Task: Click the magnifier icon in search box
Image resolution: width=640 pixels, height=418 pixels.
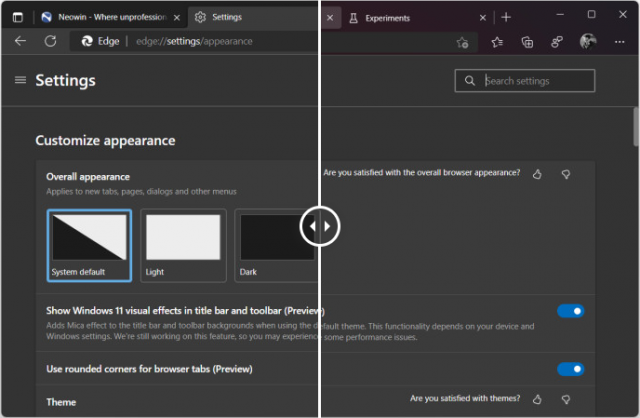Action: pyautogui.click(x=470, y=80)
